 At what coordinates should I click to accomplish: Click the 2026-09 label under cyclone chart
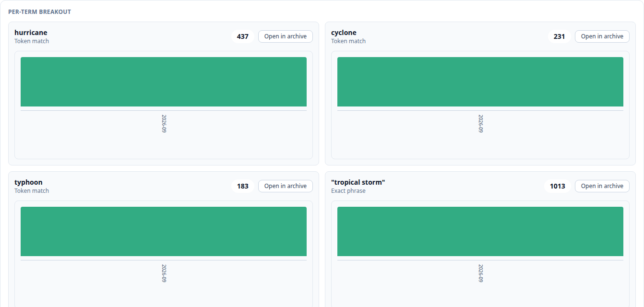[480, 124]
